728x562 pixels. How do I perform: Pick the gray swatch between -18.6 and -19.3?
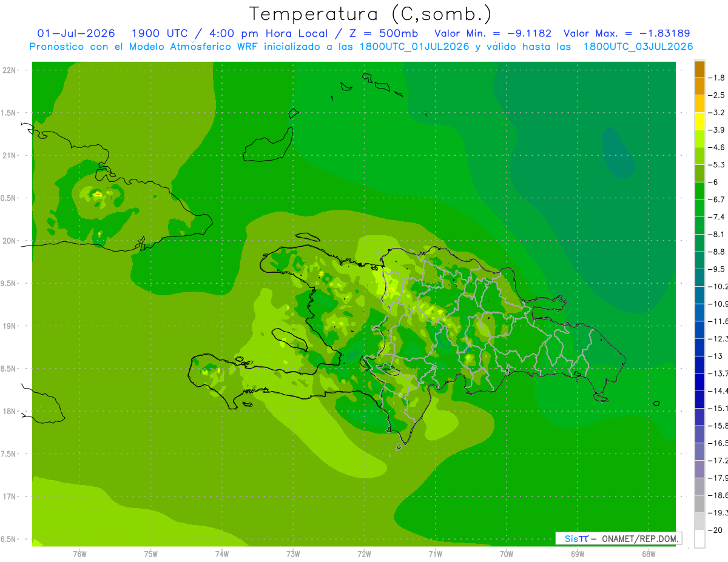point(699,504)
